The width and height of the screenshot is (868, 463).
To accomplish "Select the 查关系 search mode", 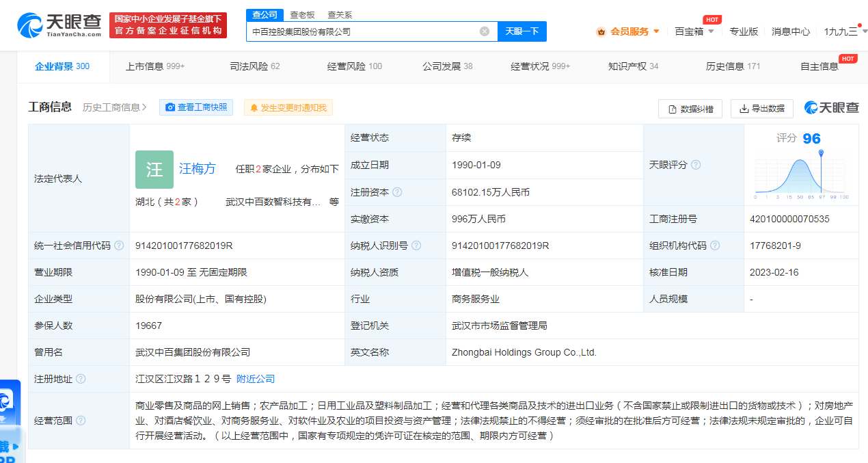I will [340, 14].
